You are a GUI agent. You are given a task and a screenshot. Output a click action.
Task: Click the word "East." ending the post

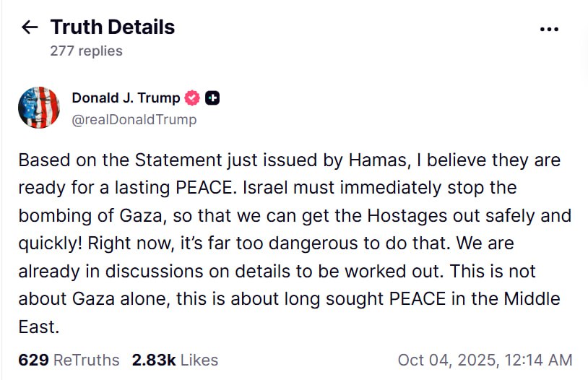38,326
